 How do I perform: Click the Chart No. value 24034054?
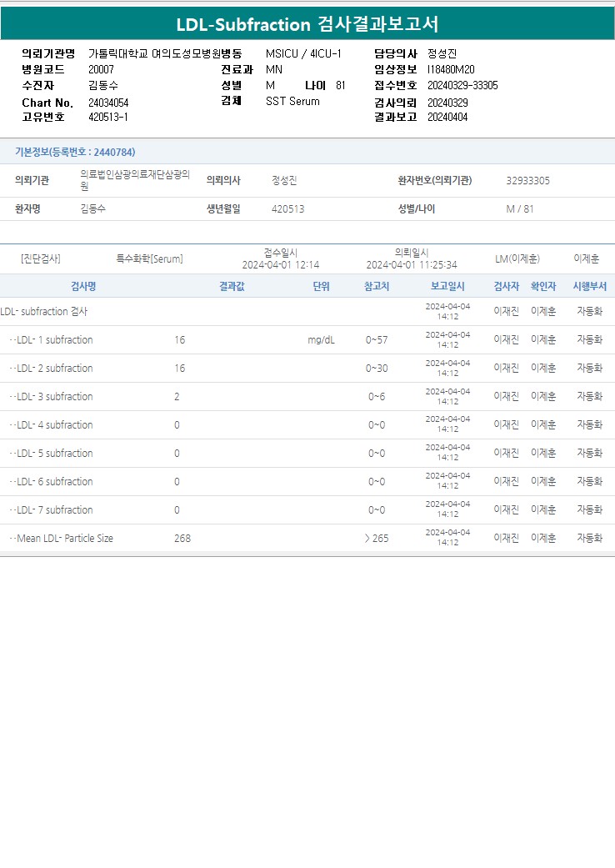pyautogui.click(x=108, y=103)
